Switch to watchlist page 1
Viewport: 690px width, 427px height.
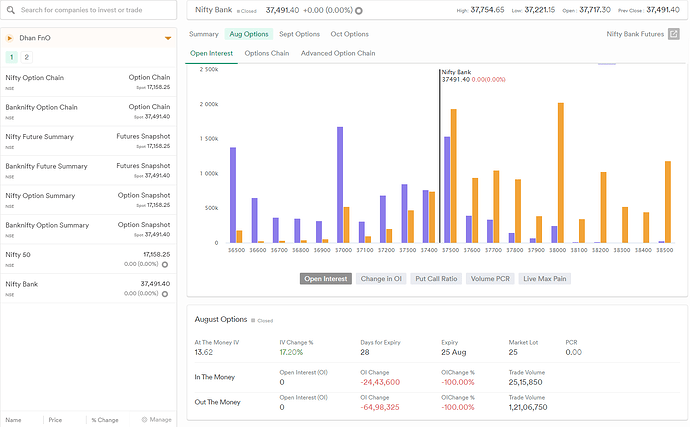[12, 57]
